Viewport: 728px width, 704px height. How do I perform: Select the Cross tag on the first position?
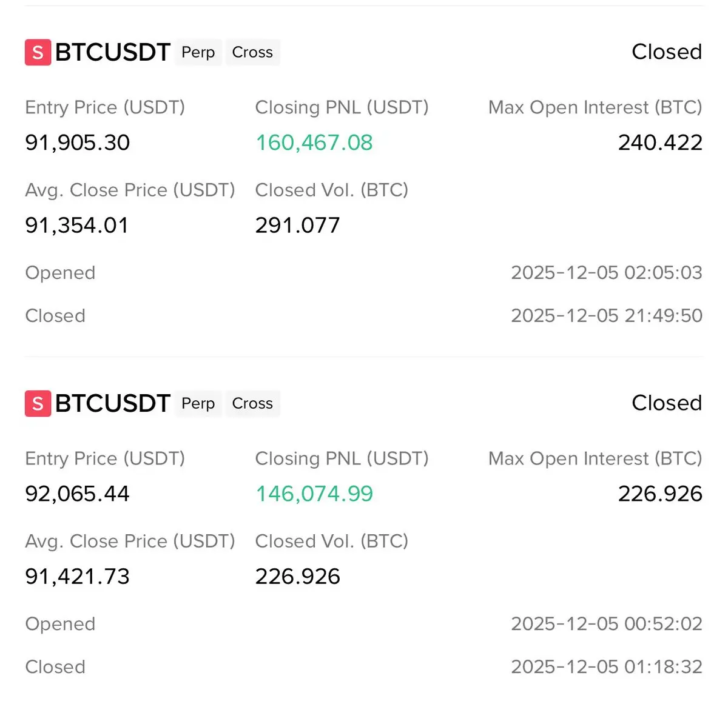[x=252, y=52]
